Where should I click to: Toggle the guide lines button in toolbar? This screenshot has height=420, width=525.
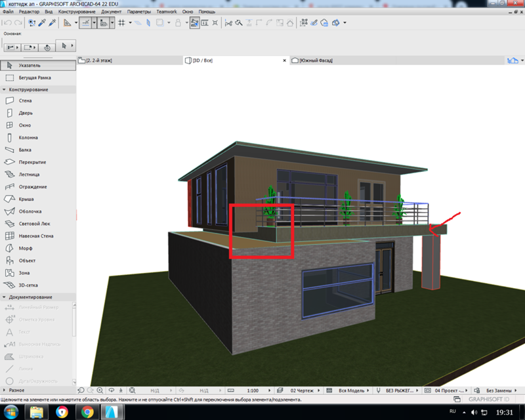(85, 22)
